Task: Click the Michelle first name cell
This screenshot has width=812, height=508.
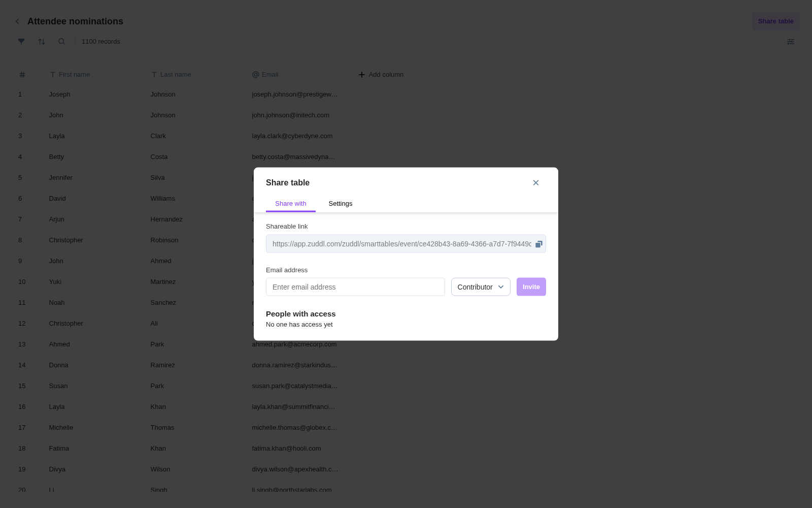Action: [x=94, y=428]
